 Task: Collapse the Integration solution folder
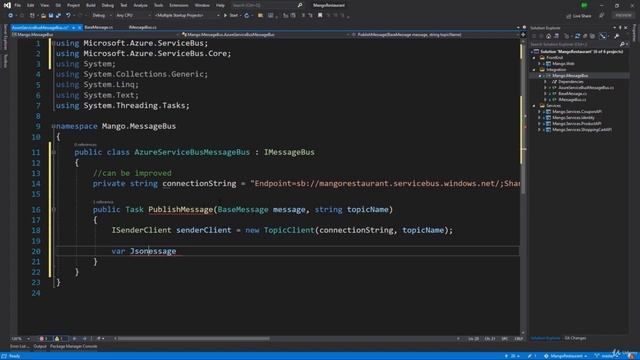pyautogui.click(x=534, y=70)
